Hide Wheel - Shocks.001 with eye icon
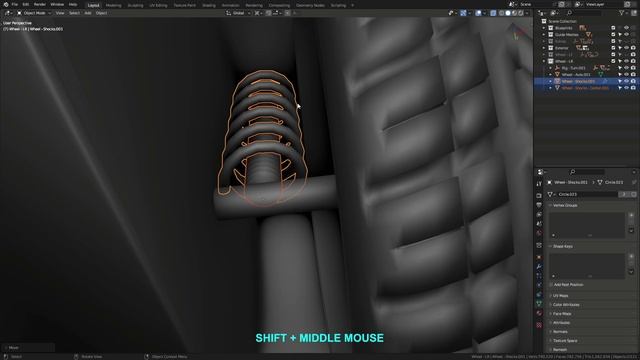 [x=627, y=81]
